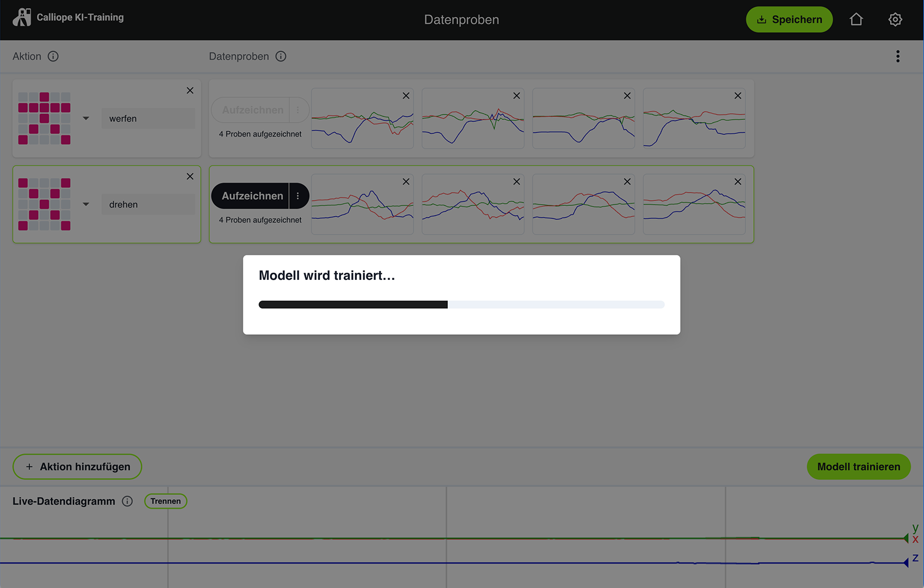Click the training progress bar
This screenshot has height=588, width=924.
461,305
